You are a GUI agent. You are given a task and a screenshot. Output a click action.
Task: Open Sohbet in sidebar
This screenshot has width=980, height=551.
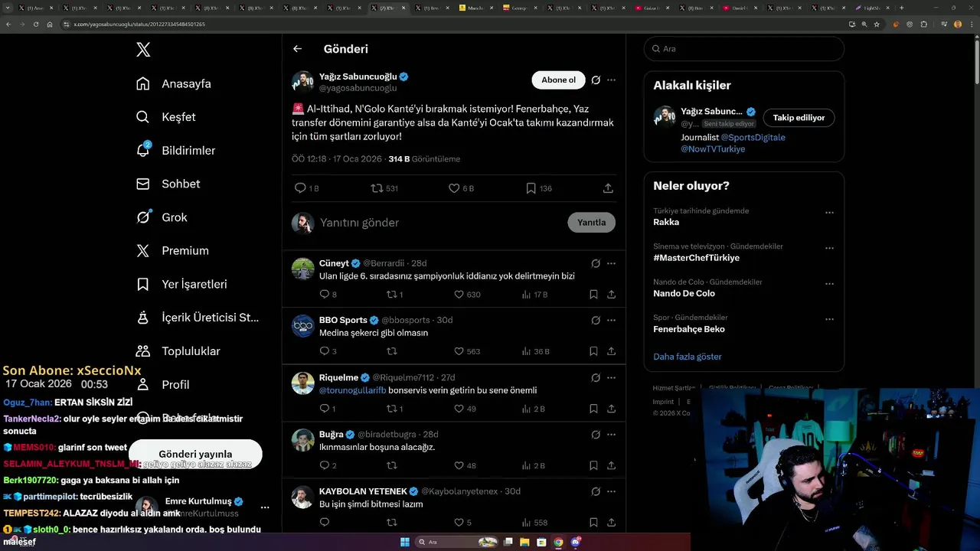coord(168,184)
